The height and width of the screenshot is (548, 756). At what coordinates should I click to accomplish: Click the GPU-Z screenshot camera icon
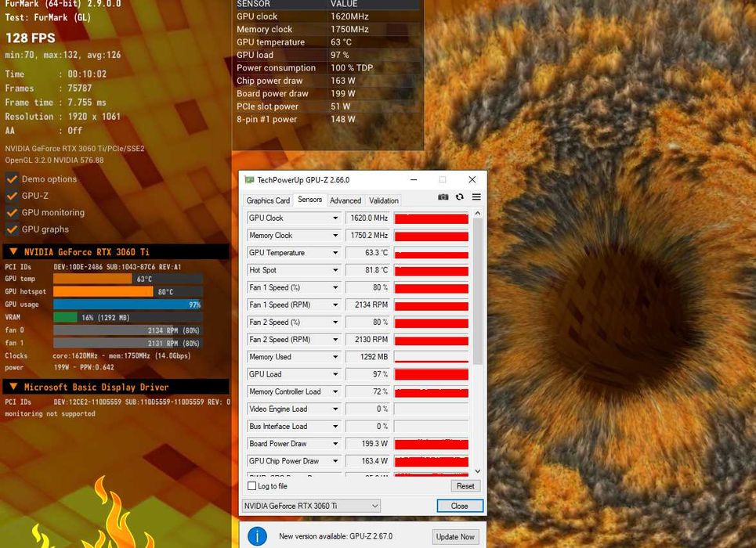443,197
